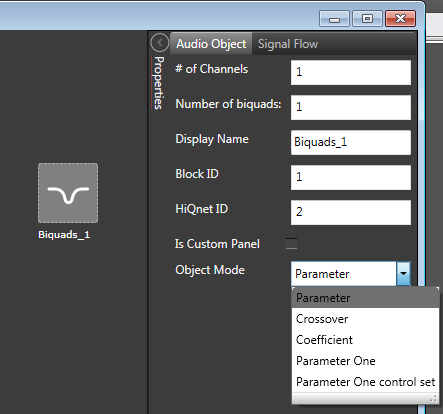This screenshot has width=443, height=414.
Task: Edit the Block ID field
Action: [x=351, y=177]
